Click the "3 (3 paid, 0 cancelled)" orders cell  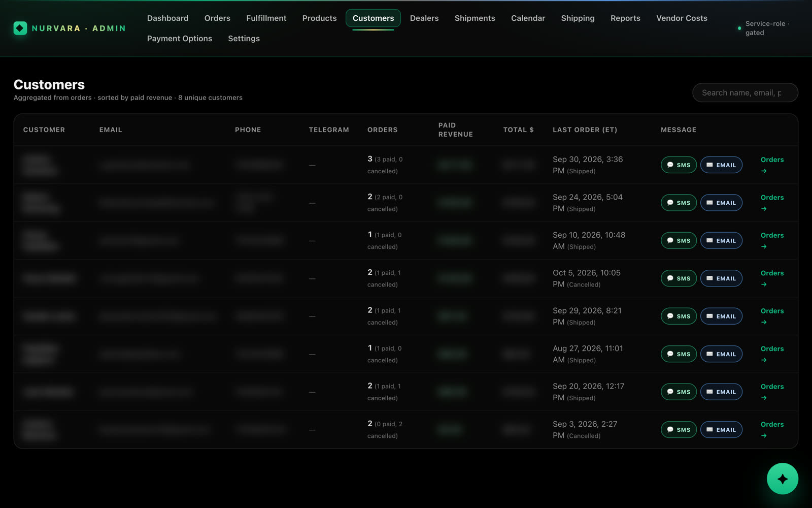click(x=385, y=165)
